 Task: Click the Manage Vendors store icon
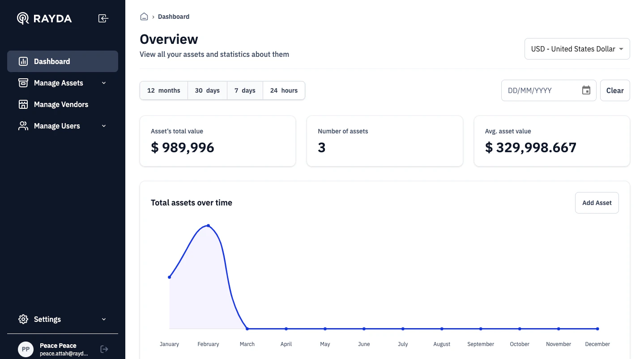[x=23, y=104]
